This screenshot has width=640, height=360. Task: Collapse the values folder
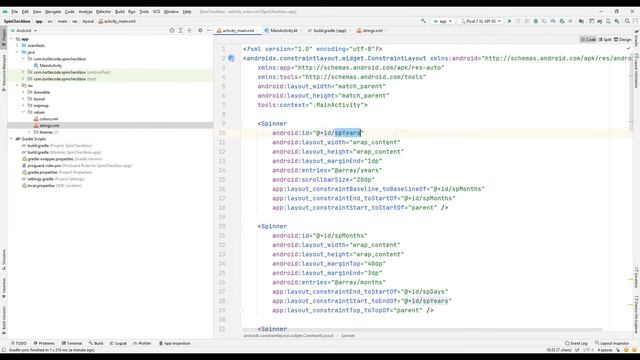click(x=23, y=112)
